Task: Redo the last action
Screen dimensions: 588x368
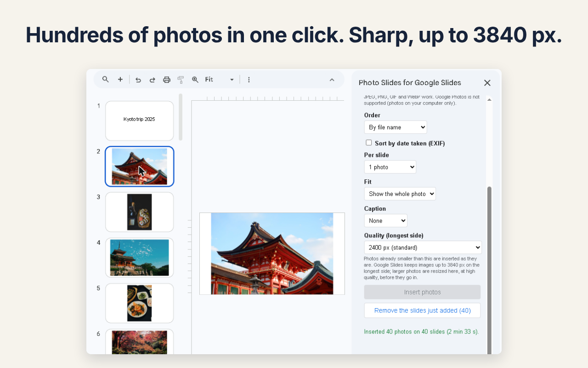Action: pos(152,80)
